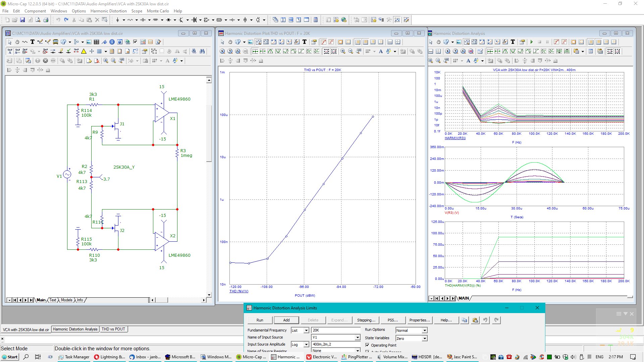Click schematic vertical scrollbar thumb
Viewport: 644px width, 362px height.
[209, 133]
